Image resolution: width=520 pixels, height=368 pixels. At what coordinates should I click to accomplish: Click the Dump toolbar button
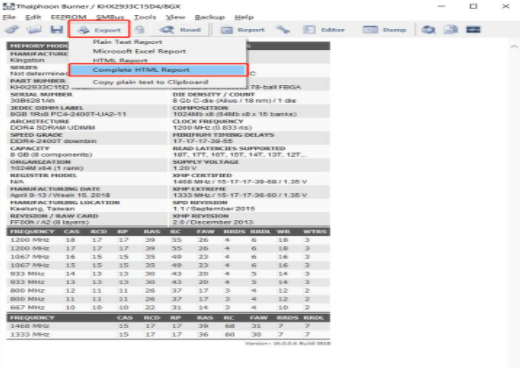tap(385, 30)
